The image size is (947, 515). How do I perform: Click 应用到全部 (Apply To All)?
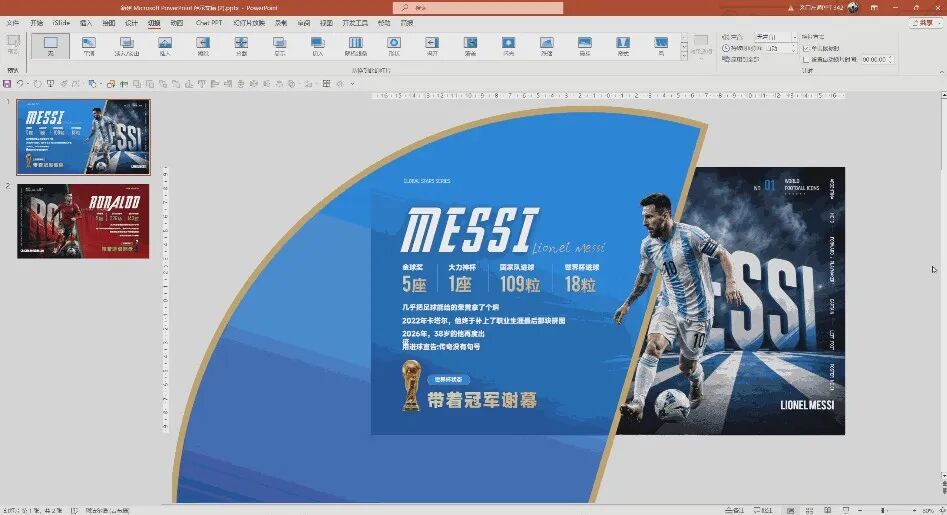(x=740, y=60)
